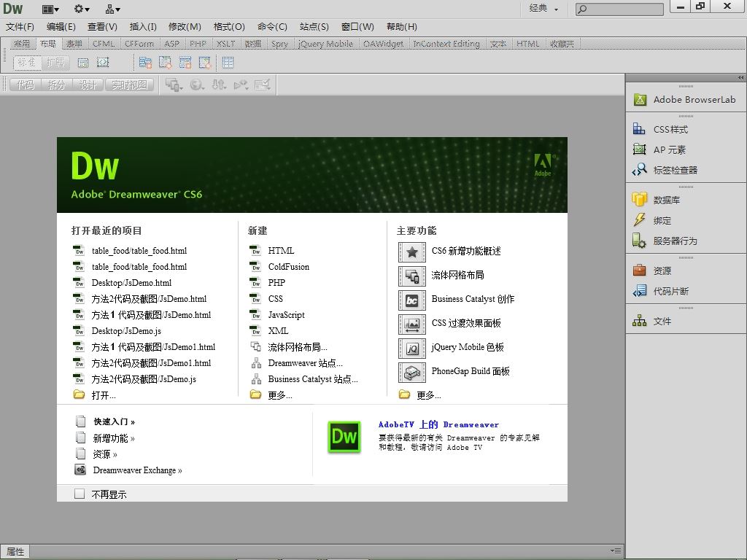Open the 标签检查器 panel
The height and width of the screenshot is (560, 747).
tap(665, 170)
